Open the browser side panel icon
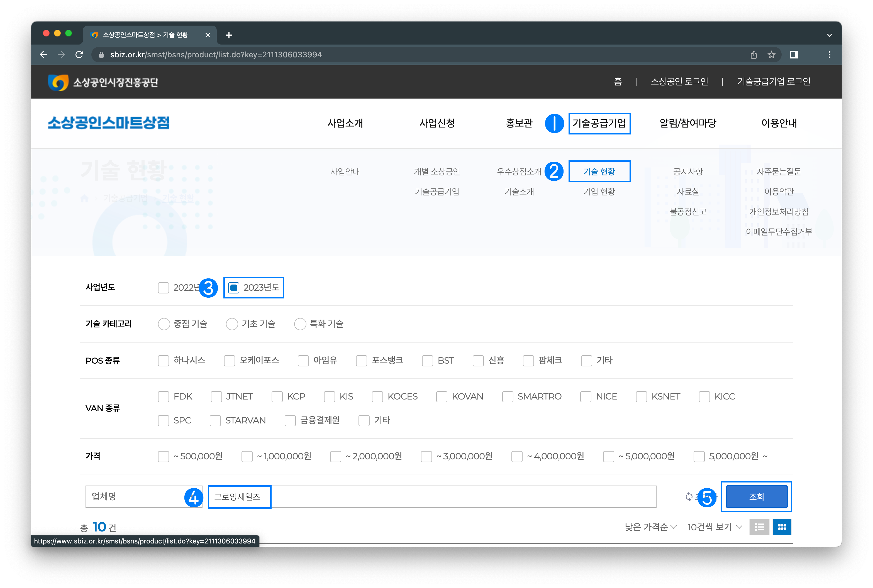 793,55
